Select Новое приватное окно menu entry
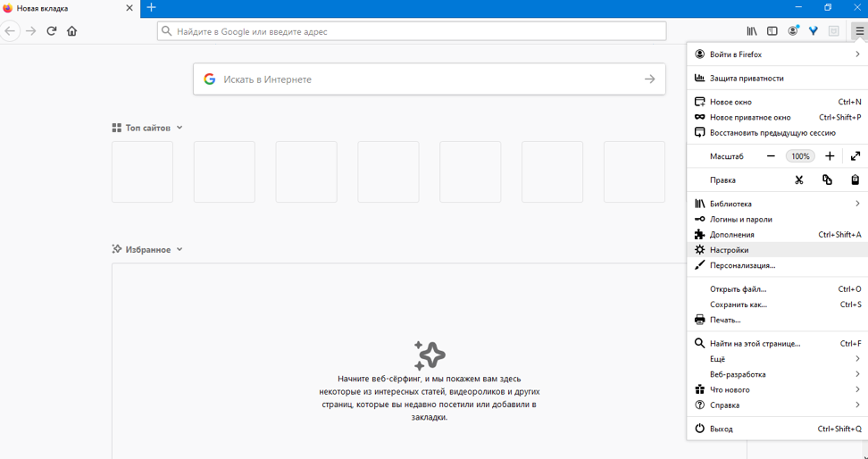The width and height of the screenshot is (868, 459). pos(750,118)
